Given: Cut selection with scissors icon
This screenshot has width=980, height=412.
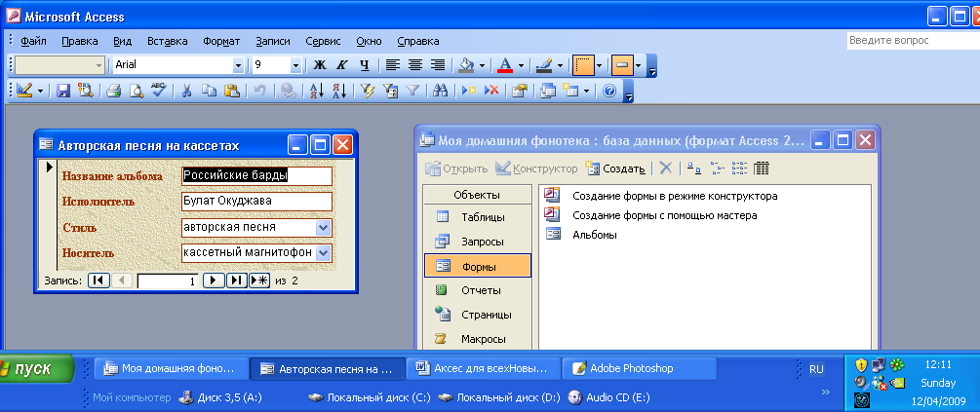Looking at the screenshot, I should pyautogui.click(x=186, y=92).
